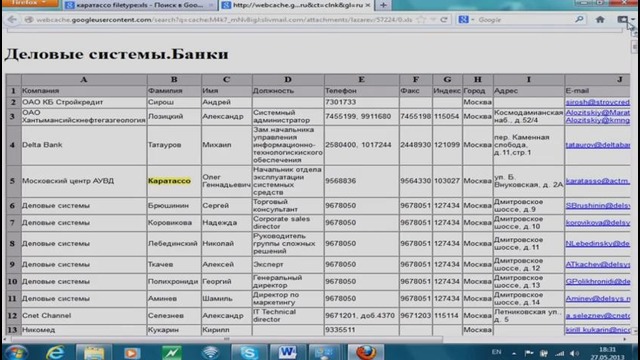This screenshot has height=360, width=640.
Task: Click the network signal tray icon
Action: [559, 353]
